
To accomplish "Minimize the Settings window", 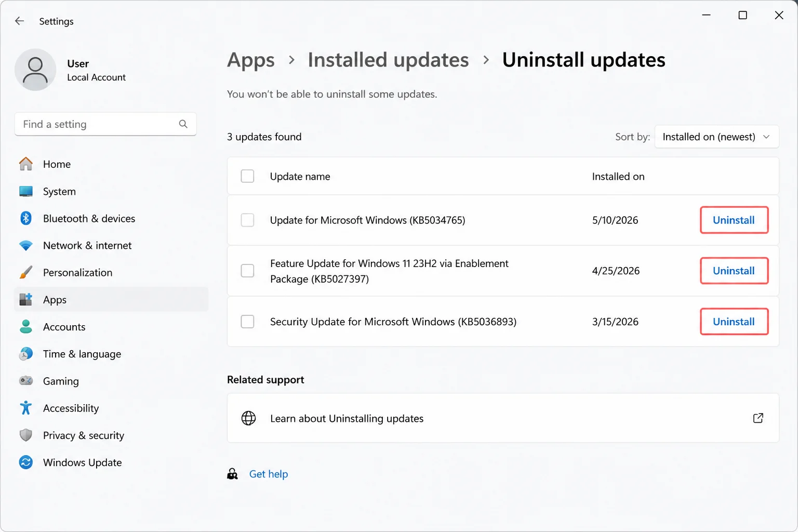I will 706,15.
